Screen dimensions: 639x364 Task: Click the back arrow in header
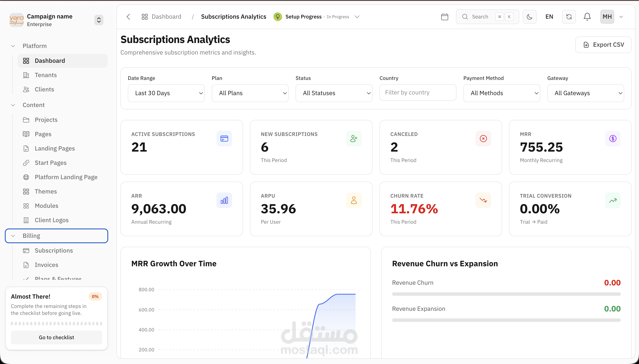coord(128,17)
